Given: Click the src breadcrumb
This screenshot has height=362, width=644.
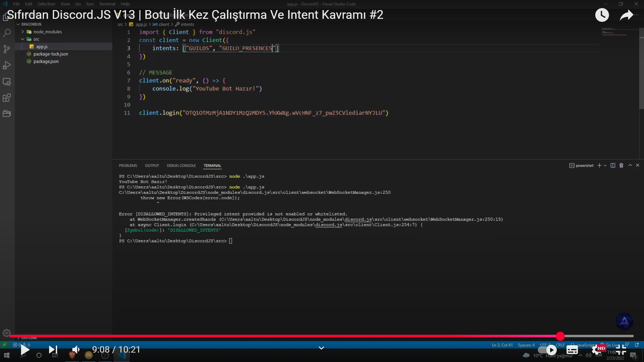Looking at the screenshot, I should point(120,24).
